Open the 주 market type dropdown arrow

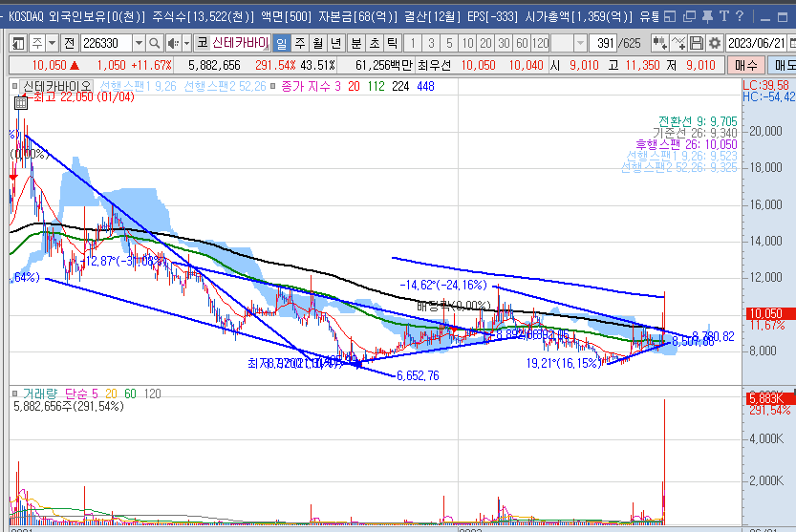point(52,43)
